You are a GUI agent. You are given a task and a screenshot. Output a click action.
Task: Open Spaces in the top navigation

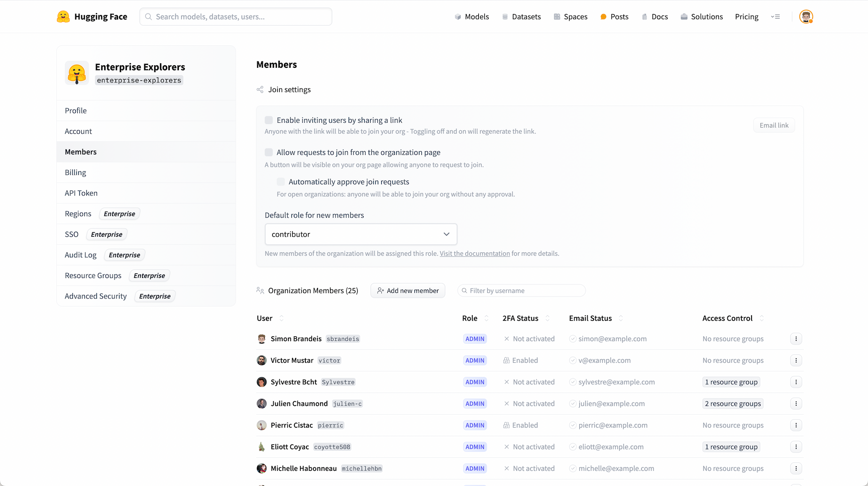tap(570, 17)
